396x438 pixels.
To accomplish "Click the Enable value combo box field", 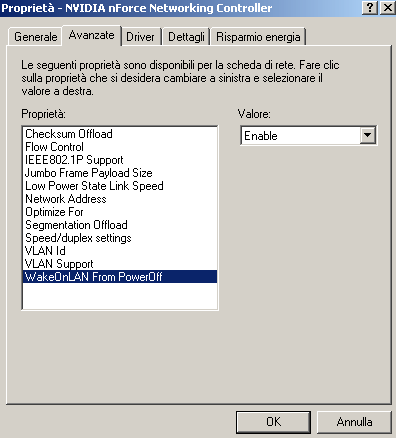I will coord(308,135).
